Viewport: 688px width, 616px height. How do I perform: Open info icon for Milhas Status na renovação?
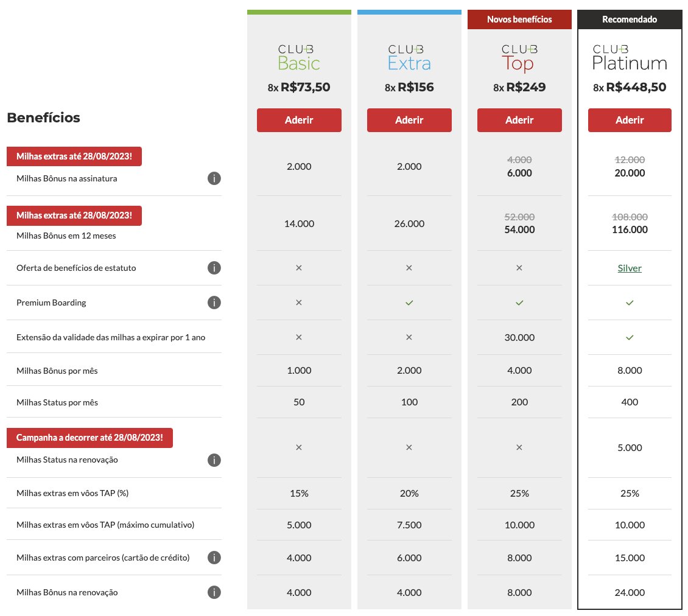click(214, 460)
